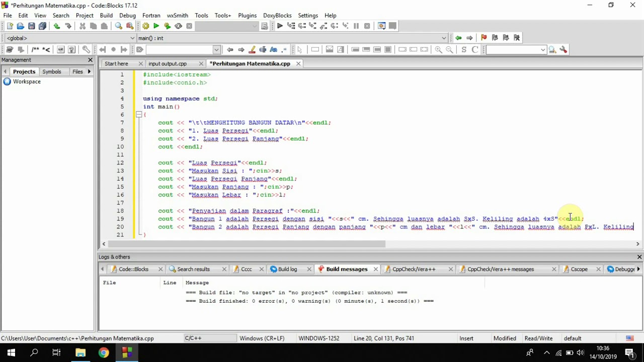Open Google Chrome from the taskbar
The height and width of the screenshot is (362, 644).
(104, 353)
